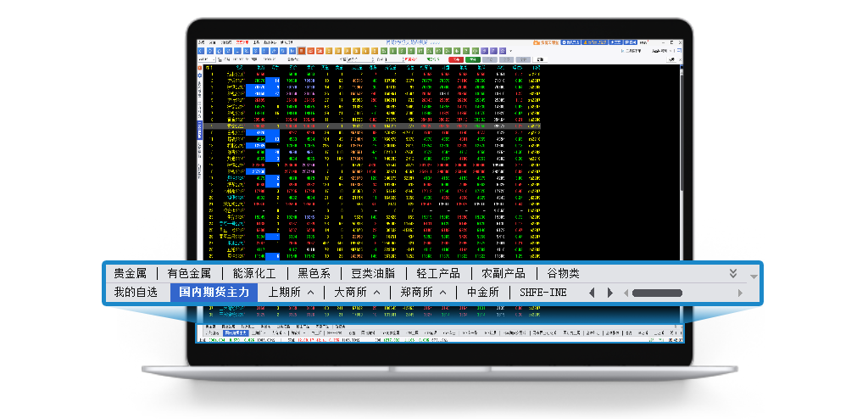This screenshot has height=419, width=868.
Task: Click the horizontal scrollbar thumb
Action: (x=657, y=293)
